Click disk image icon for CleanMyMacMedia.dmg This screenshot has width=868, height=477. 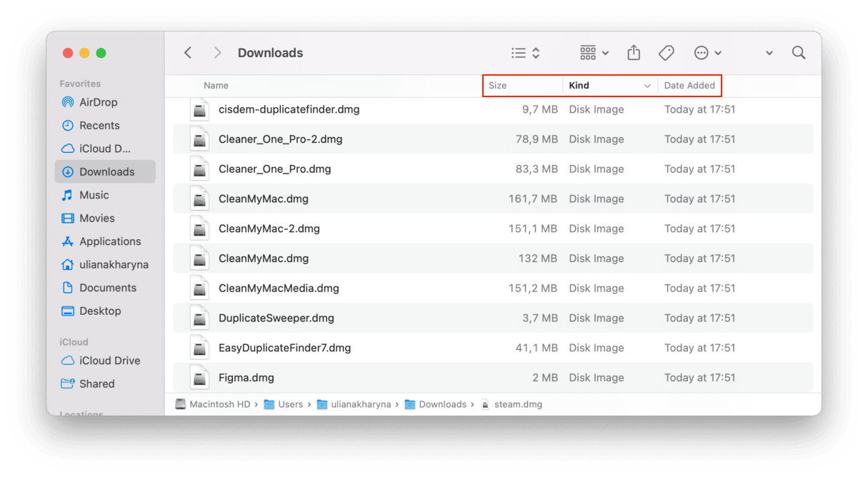[199, 288]
